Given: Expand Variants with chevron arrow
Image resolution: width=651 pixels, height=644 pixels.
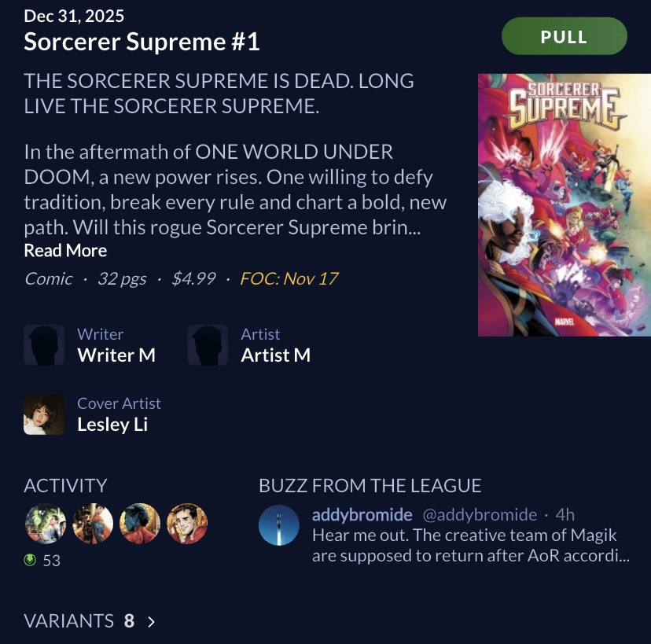Looking at the screenshot, I should 151,621.
